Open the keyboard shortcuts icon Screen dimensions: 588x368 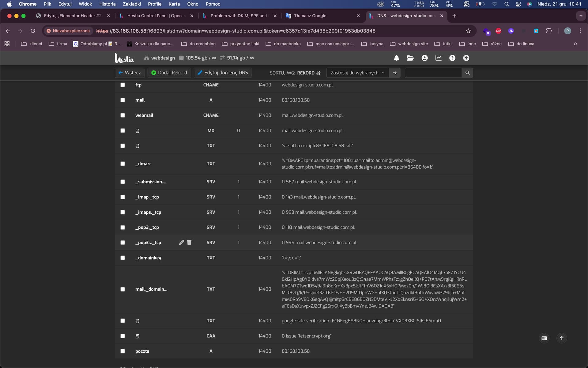pos(544,338)
